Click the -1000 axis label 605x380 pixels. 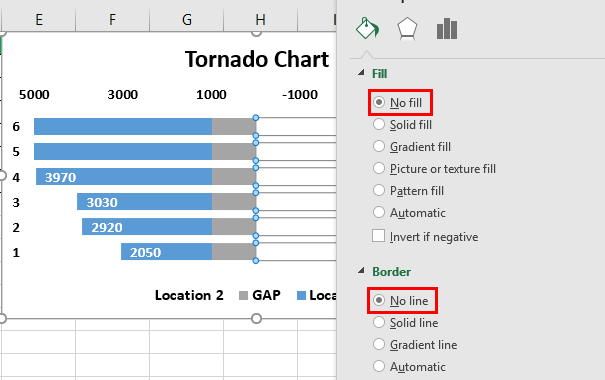300,95
